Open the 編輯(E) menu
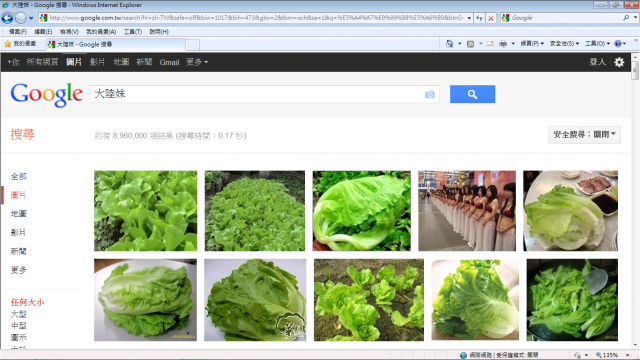 coord(43,32)
